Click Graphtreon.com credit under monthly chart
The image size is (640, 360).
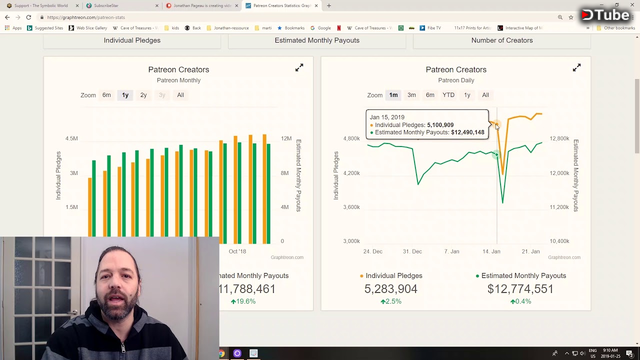click(x=287, y=258)
